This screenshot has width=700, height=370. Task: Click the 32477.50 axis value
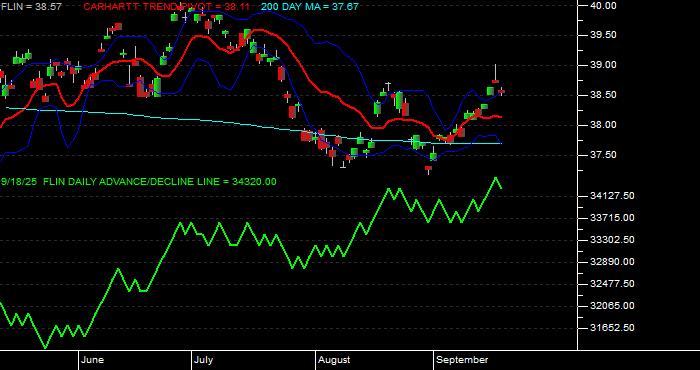[612, 283]
